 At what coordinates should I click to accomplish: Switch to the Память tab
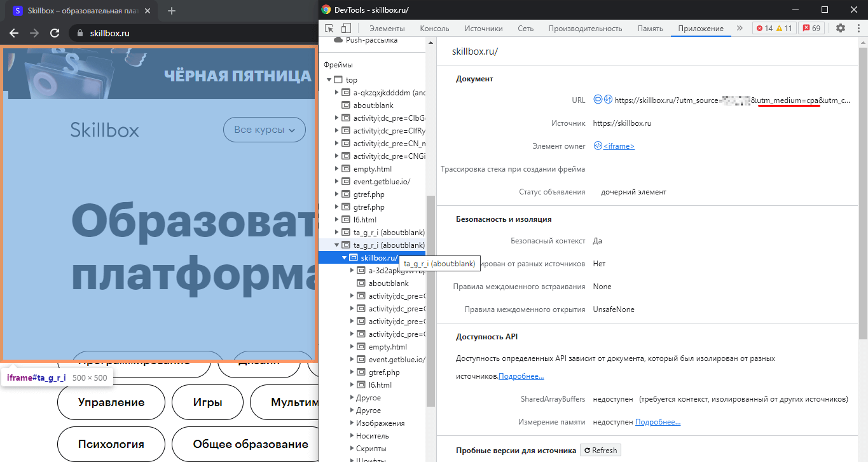(x=650, y=29)
